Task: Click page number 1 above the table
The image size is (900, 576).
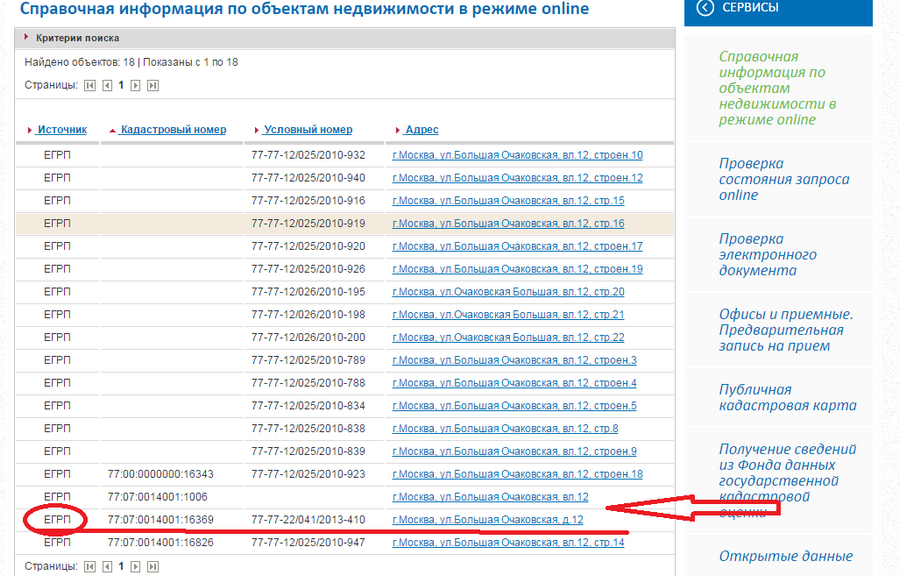Action: coord(121,86)
